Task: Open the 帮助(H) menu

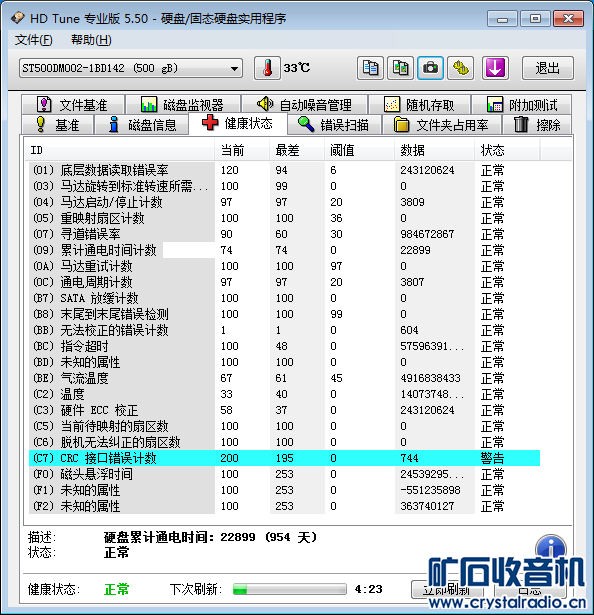Action: (x=91, y=40)
